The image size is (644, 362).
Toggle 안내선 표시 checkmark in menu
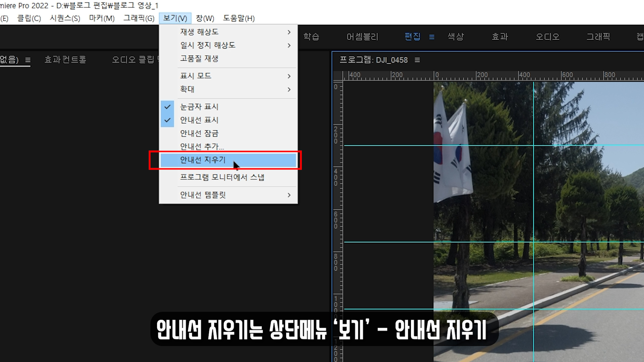pos(199,120)
